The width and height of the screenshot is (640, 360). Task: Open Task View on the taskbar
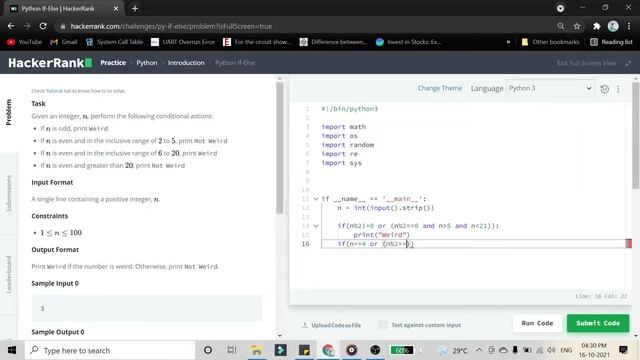[x=232, y=350]
